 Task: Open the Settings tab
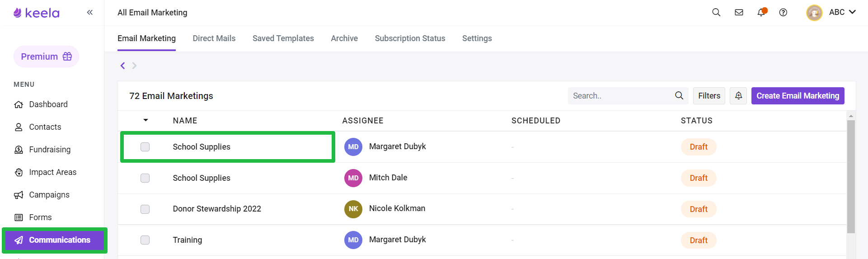point(477,38)
